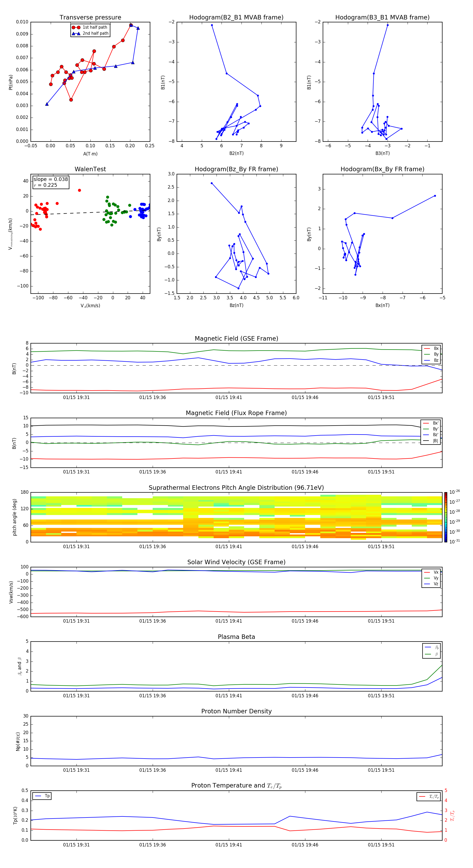Click the 'pitch angle (deg)' axis label
This screenshot has height=868, width=473.
[x=15, y=517]
